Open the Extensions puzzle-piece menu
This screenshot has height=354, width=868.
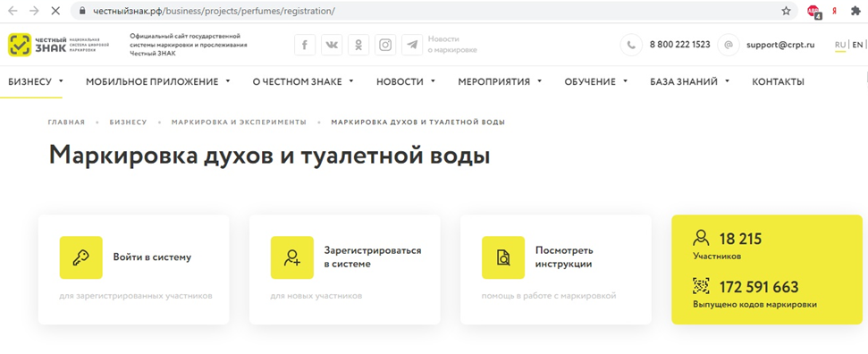click(855, 11)
